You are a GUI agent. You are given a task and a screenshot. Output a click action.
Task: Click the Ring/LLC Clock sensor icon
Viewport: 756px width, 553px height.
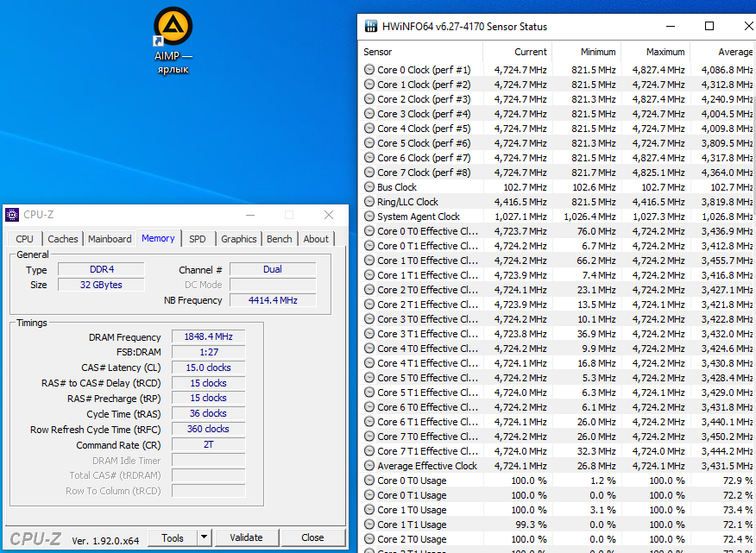tap(369, 202)
